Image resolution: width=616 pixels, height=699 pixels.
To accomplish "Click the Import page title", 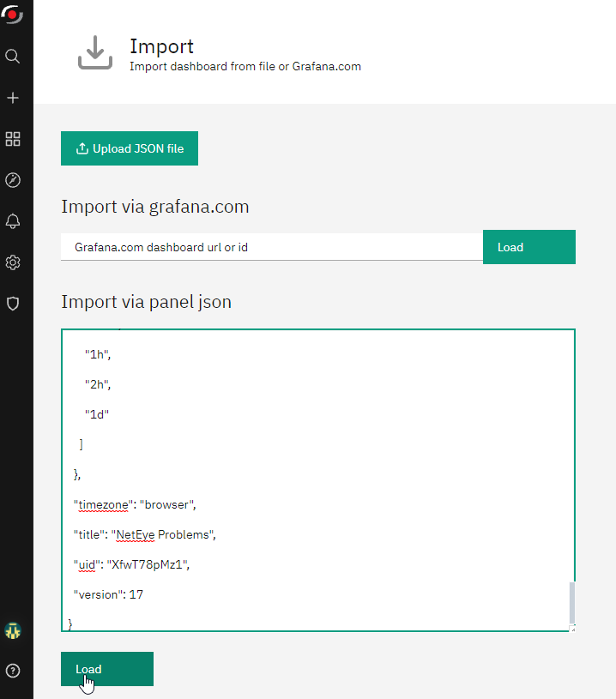I will click(x=161, y=46).
